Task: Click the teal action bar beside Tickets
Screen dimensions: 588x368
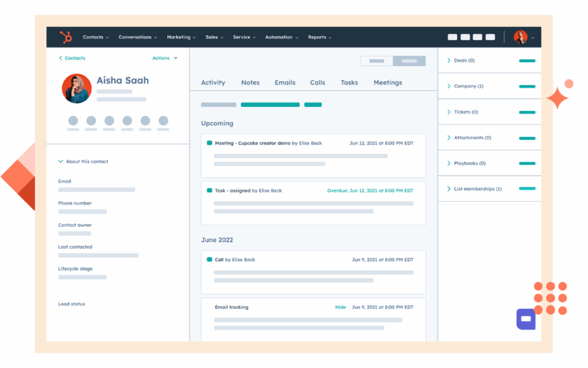Action: [527, 112]
